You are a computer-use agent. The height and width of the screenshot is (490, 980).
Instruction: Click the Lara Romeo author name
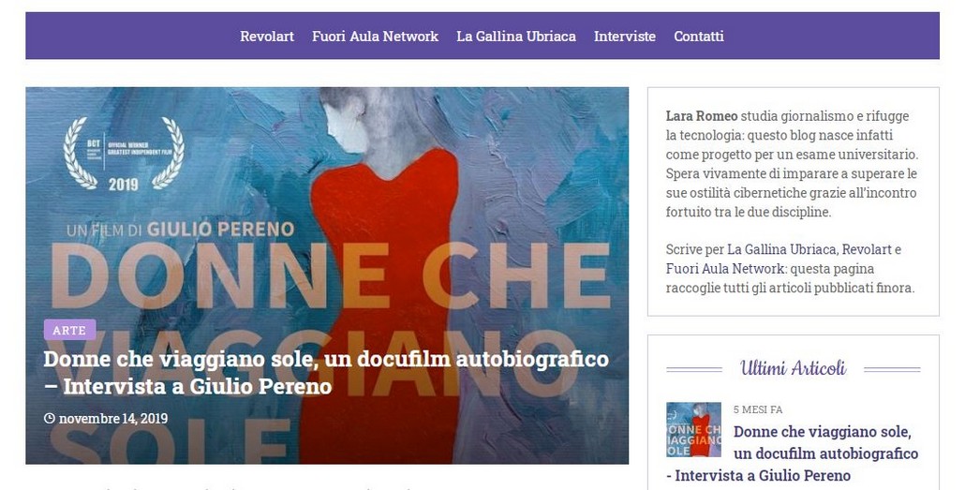[x=701, y=116]
